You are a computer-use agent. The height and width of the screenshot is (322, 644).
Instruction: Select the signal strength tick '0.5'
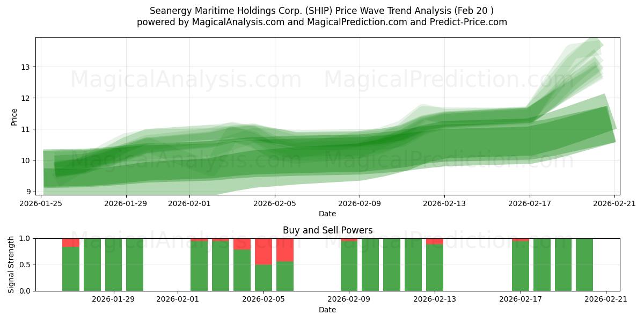[25, 265]
